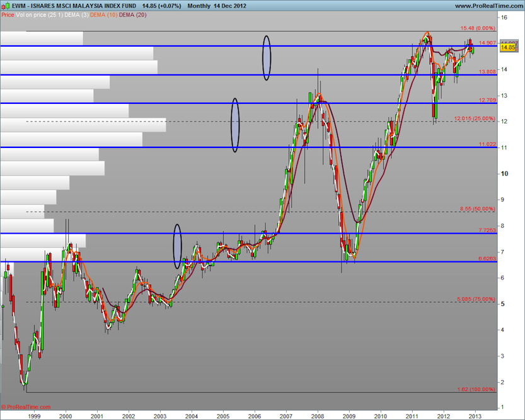Click the 2 tick on the price axis
The image size is (525, 420).
click(503, 382)
